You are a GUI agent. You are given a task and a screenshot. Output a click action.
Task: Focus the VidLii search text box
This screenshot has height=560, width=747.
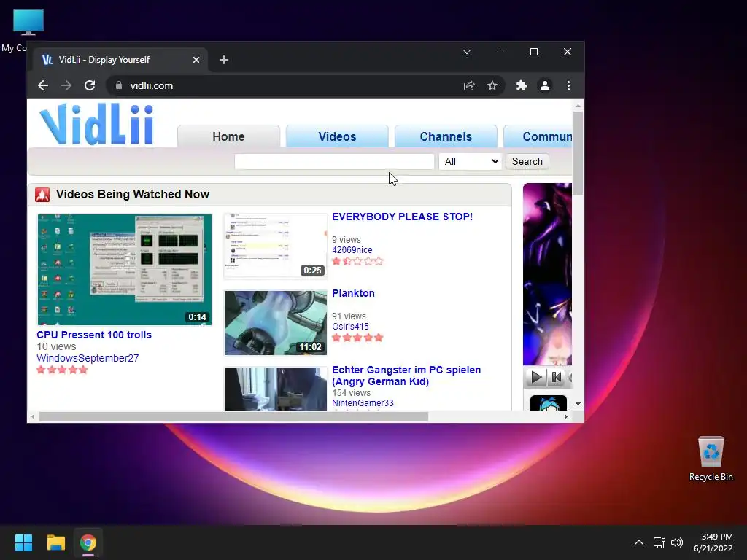[334, 161]
